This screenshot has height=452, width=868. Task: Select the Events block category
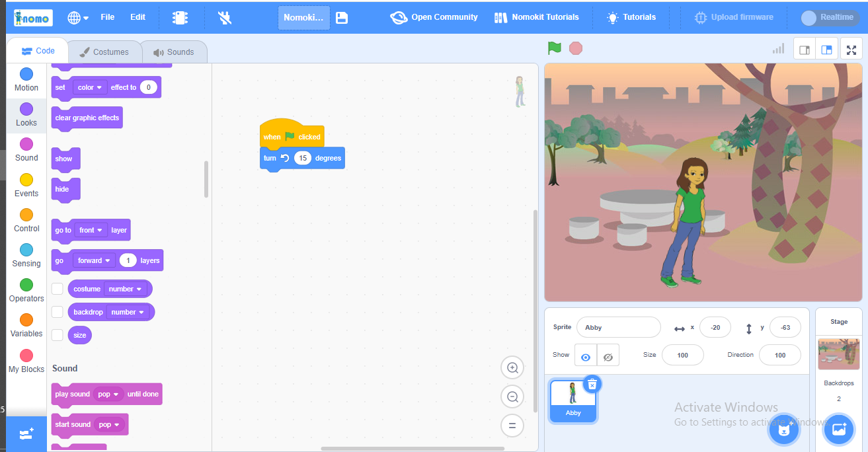point(26,185)
